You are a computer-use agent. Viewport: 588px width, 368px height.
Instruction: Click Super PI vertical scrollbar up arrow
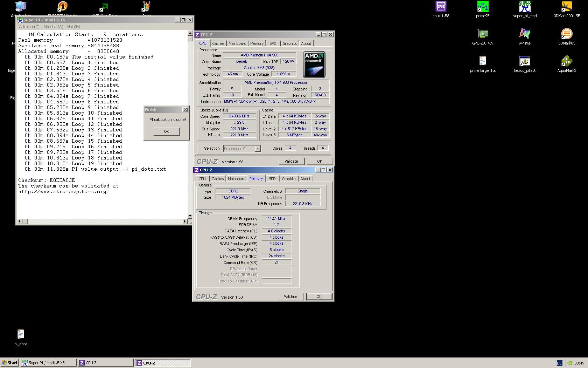click(x=190, y=33)
